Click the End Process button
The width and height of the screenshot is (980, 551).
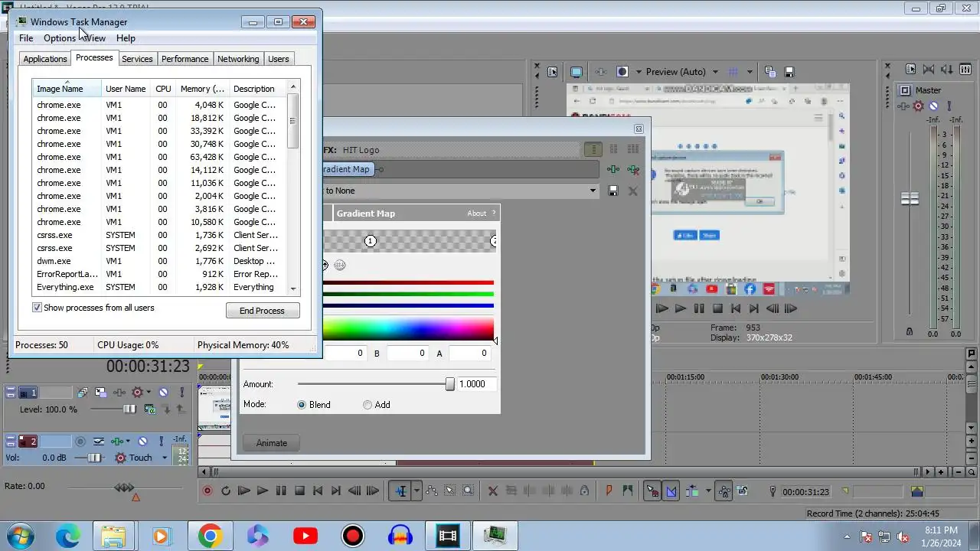(262, 311)
